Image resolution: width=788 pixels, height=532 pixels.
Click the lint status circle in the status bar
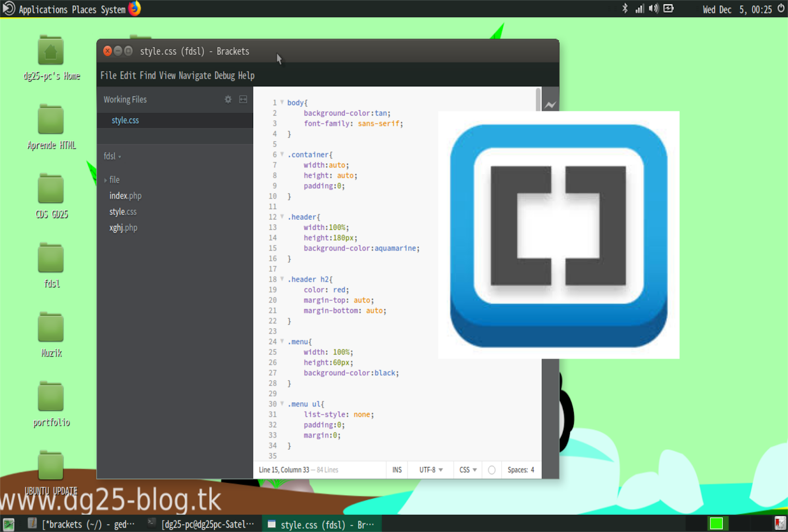[491, 469]
